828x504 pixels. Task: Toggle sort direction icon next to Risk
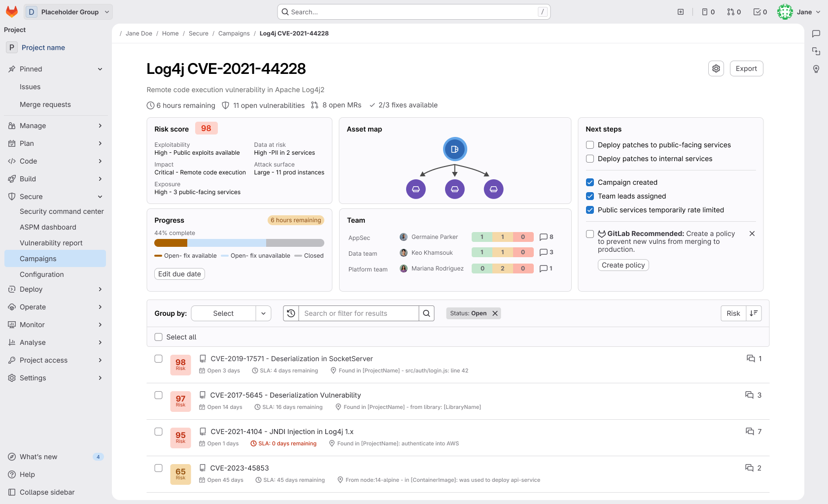[x=754, y=313]
